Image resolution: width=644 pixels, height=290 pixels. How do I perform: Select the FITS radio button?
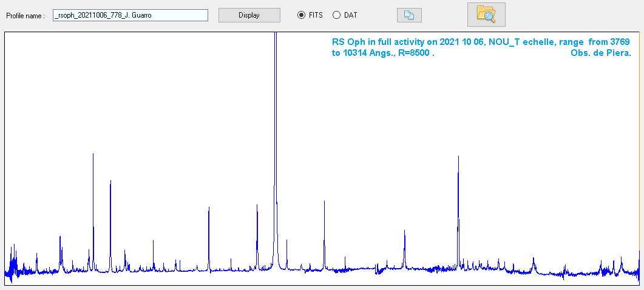pos(301,15)
